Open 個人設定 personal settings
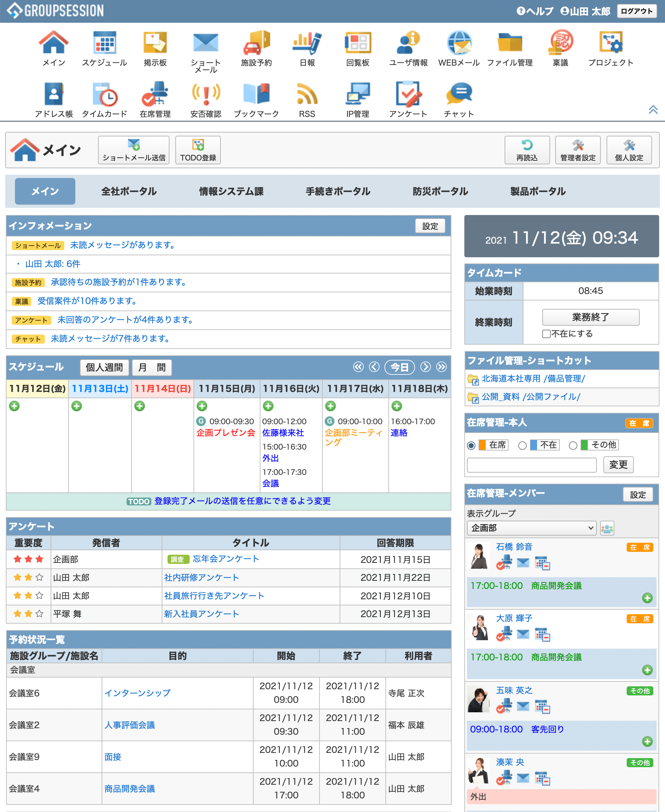 (629, 150)
